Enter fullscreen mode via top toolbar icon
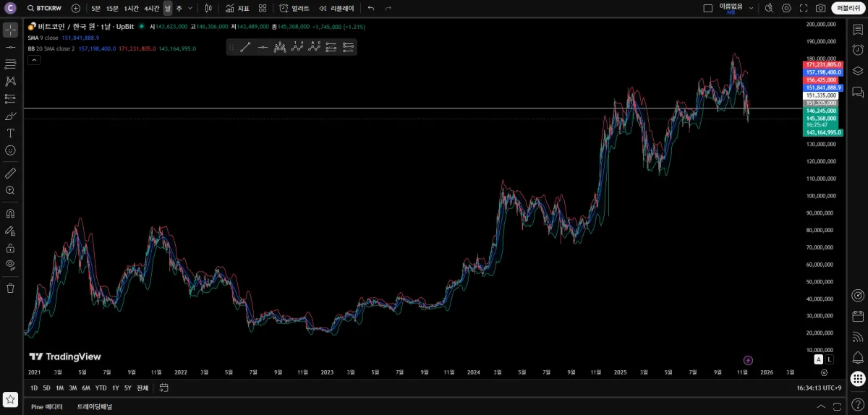The image size is (868, 415). click(804, 8)
